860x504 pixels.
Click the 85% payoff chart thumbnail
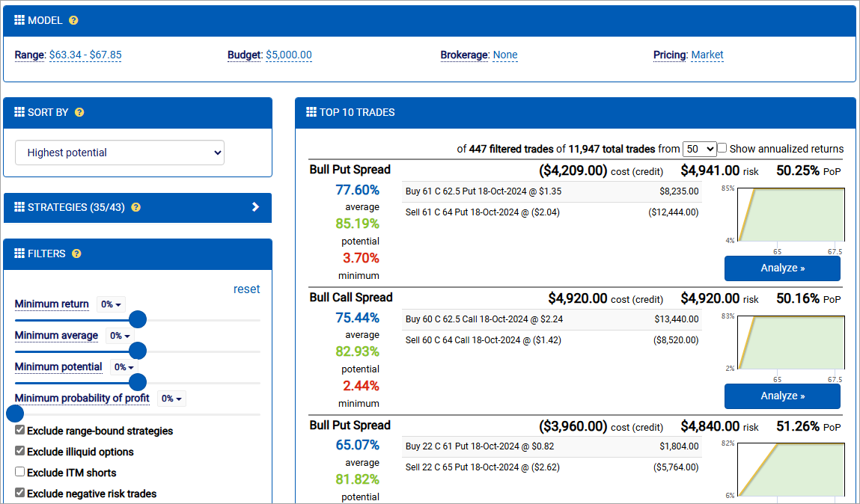791,215
